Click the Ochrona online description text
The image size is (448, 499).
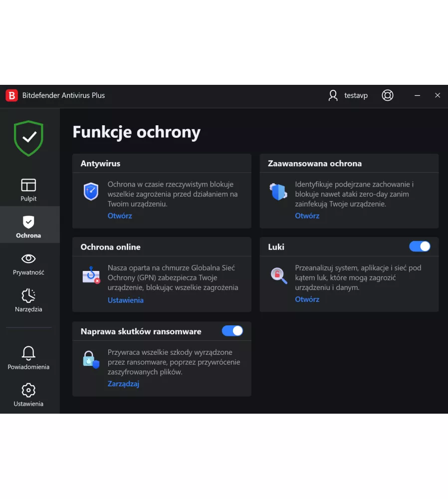coord(173,277)
